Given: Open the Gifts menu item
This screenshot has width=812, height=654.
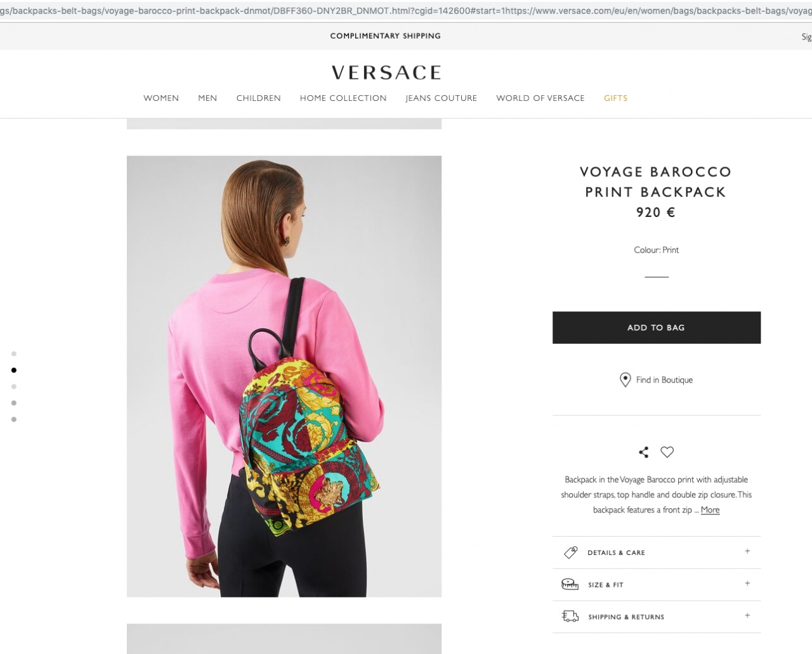Looking at the screenshot, I should tap(615, 98).
